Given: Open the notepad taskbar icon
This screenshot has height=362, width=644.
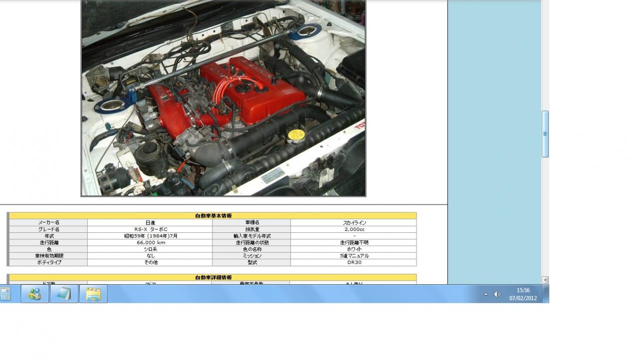Looking at the screenshot, I should 64,294.
